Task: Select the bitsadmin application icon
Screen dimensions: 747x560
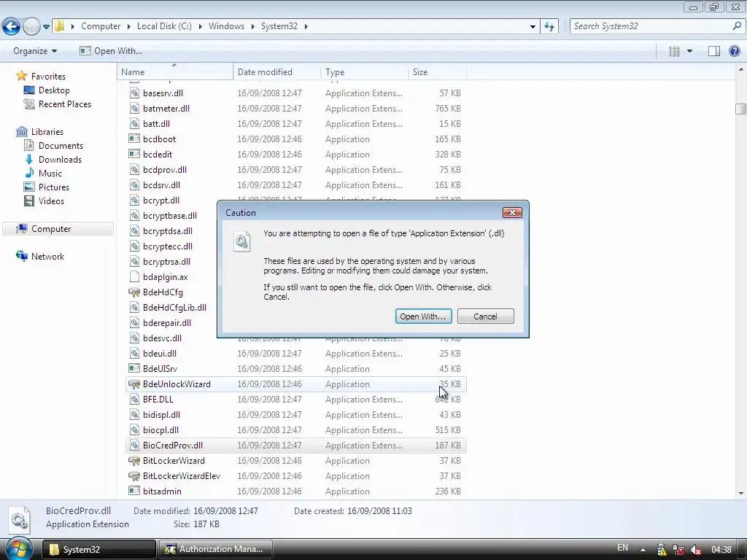Action: pyautogui.click(x=134, y=491)
